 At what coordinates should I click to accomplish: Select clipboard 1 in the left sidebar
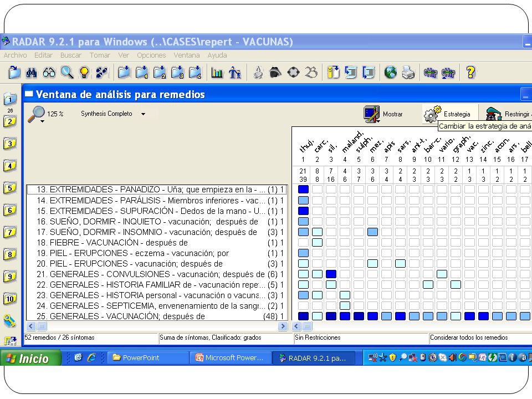coord(10,99)
